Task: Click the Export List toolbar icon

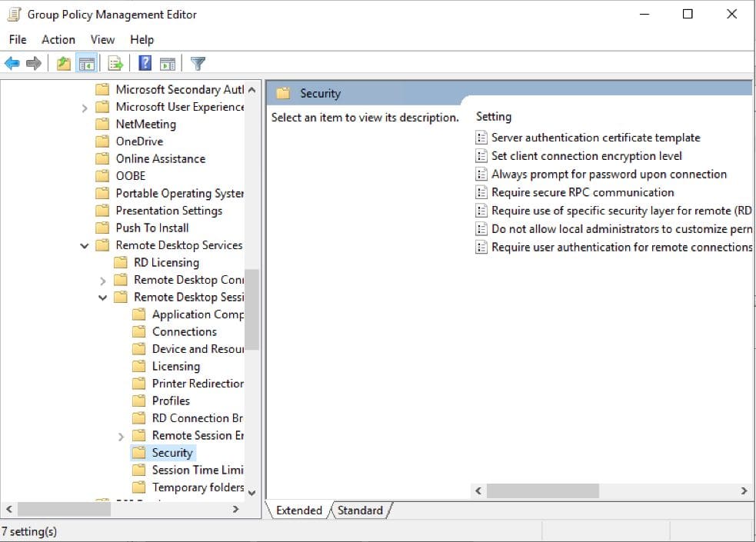Action: pos(115,63)
